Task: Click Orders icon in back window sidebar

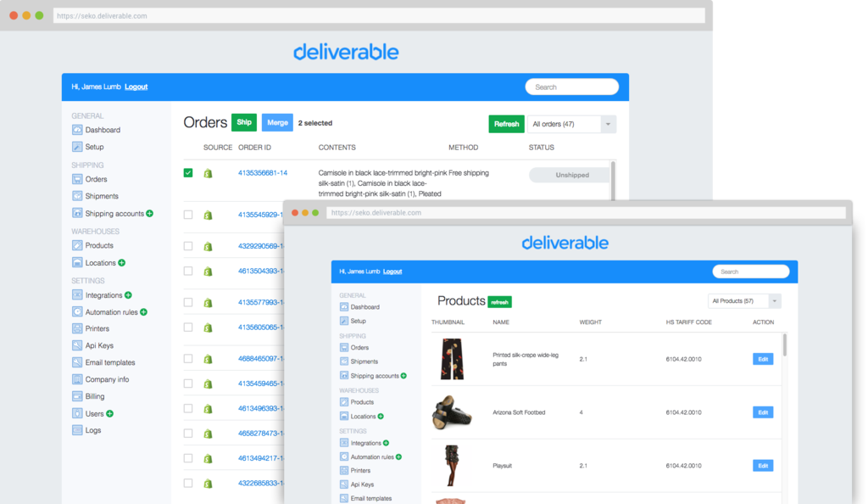Action: click(x=77, y=179)
